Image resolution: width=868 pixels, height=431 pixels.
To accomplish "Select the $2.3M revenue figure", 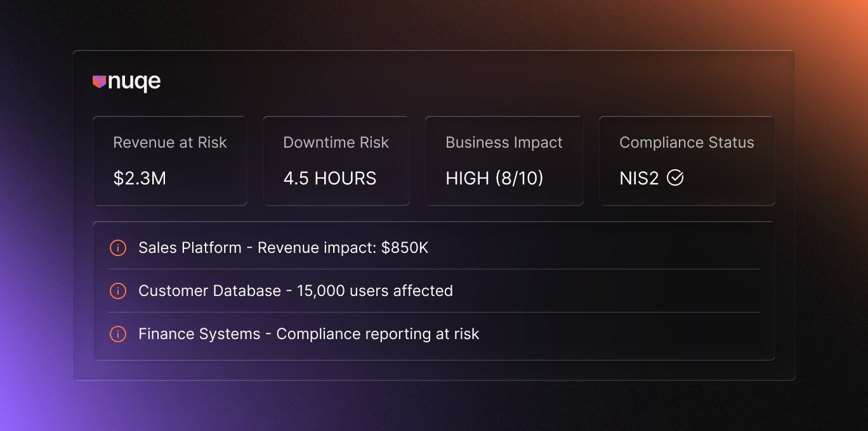I will [139, 178].
